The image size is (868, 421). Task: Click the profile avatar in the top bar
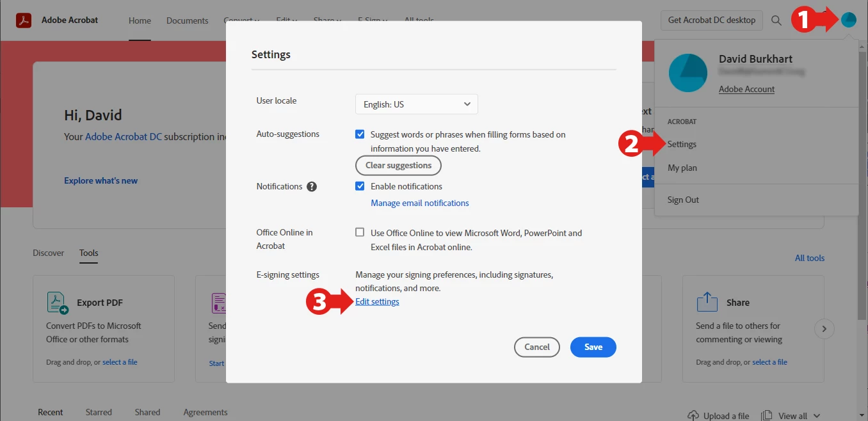coord(848,20)
